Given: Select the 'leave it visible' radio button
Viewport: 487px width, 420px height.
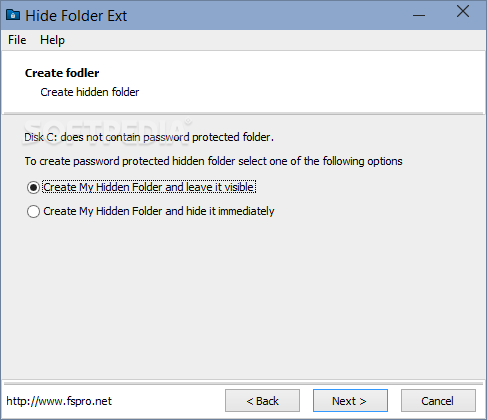Looking at the screenshot, I should click(x=33, y=187).
